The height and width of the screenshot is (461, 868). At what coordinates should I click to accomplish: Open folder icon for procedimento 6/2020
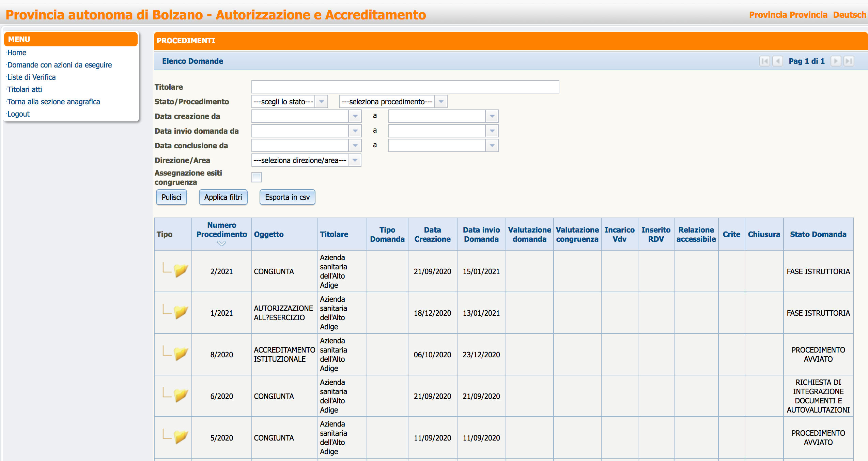tap(181, 396)
